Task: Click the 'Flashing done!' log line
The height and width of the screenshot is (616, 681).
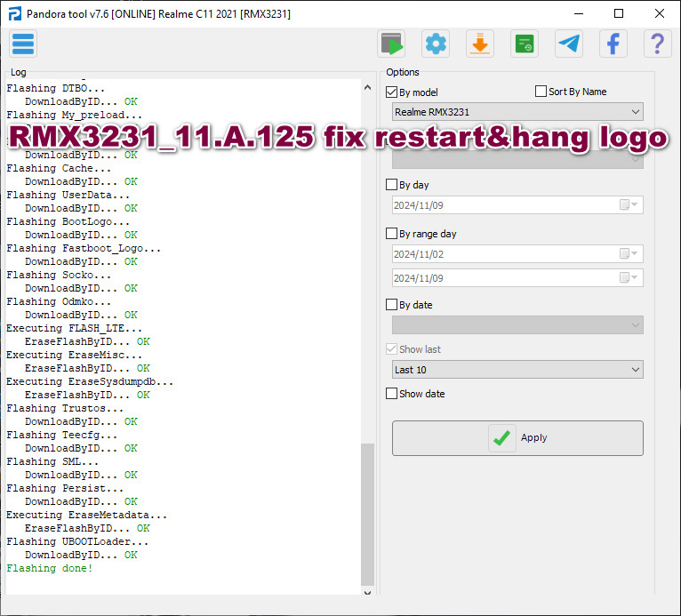Action: [x=50, y=568]
